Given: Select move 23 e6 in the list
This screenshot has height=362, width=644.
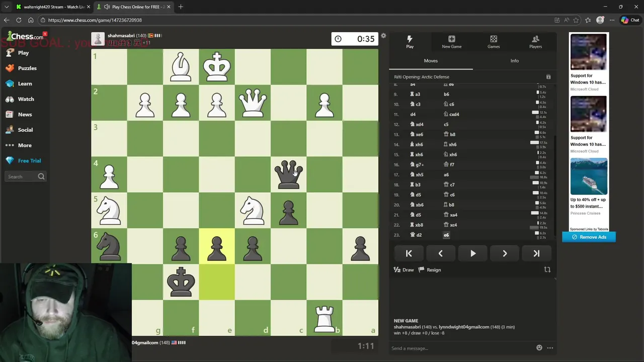Looking at the screenshot, I should [x=446, y=235].
